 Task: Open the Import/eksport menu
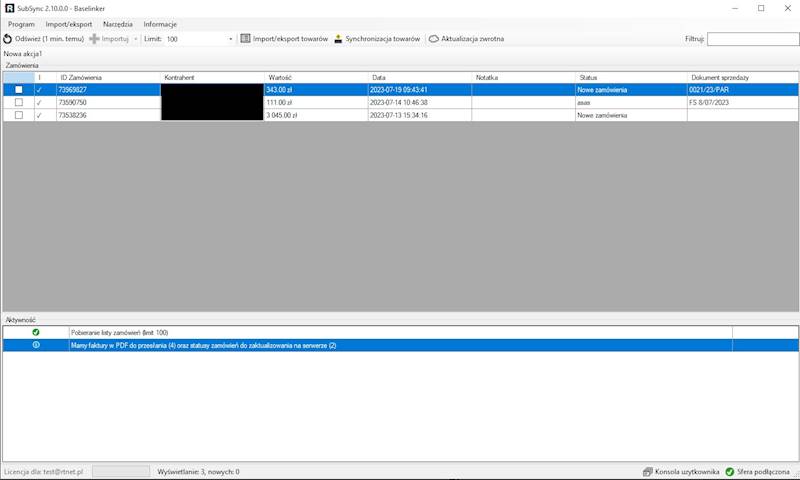(69, 24)
